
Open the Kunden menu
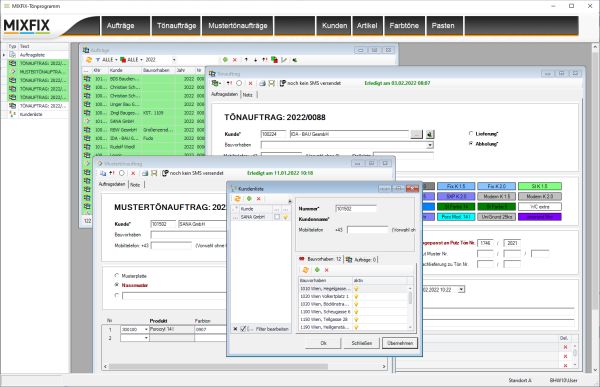click(x=334, y=26)
